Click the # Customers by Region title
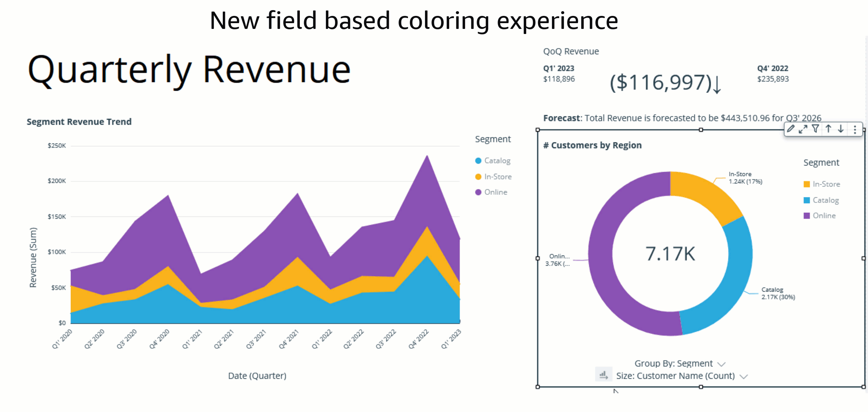This screenshot has height=412, width=868. (592, 145)
